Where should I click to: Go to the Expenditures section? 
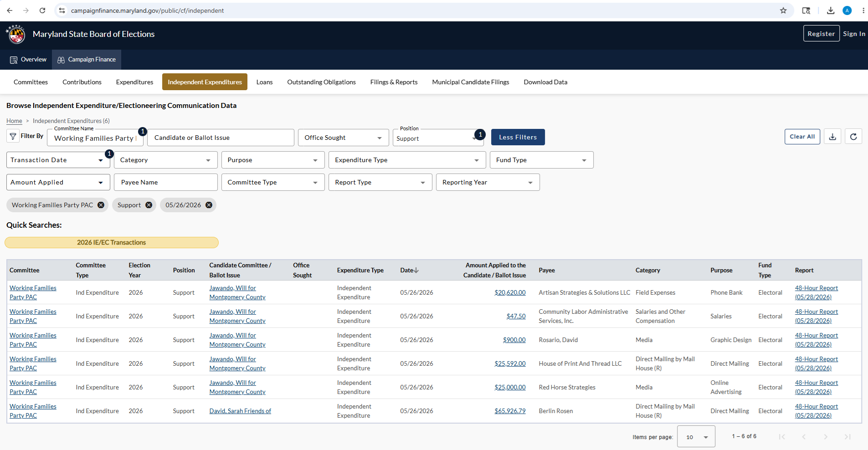point(134,82)
